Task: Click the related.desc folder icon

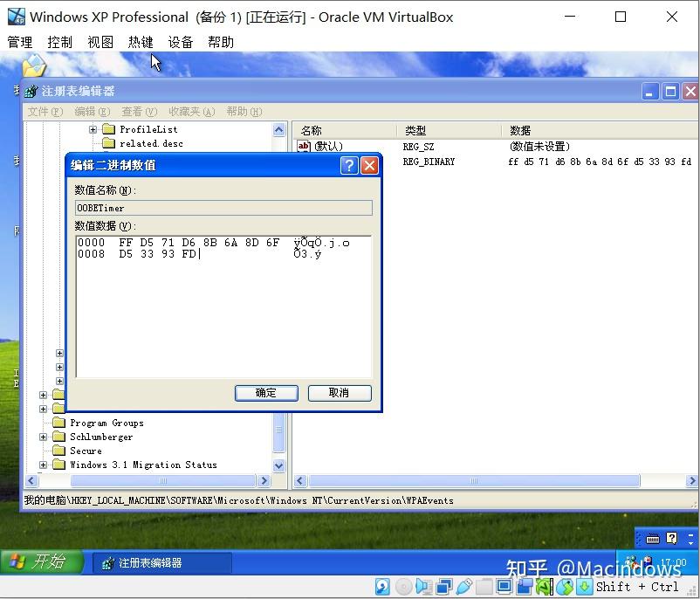Action: [x=108, y=143]
